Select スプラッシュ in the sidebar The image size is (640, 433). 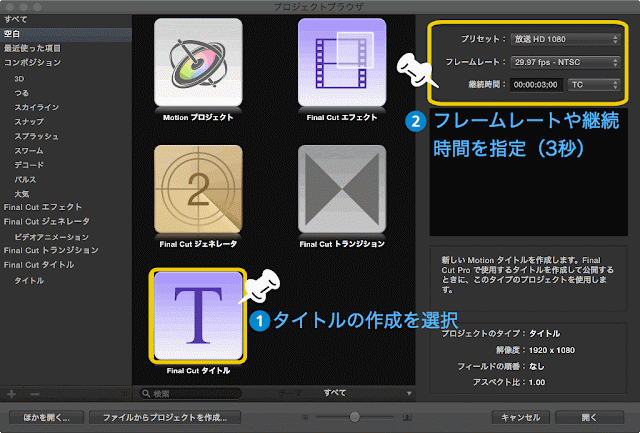pyautogui.click(x=37, y=136)
